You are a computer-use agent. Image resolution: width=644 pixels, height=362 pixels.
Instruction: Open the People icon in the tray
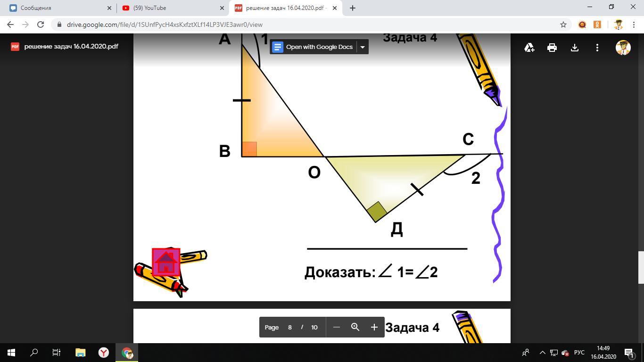tap(526, 353)
